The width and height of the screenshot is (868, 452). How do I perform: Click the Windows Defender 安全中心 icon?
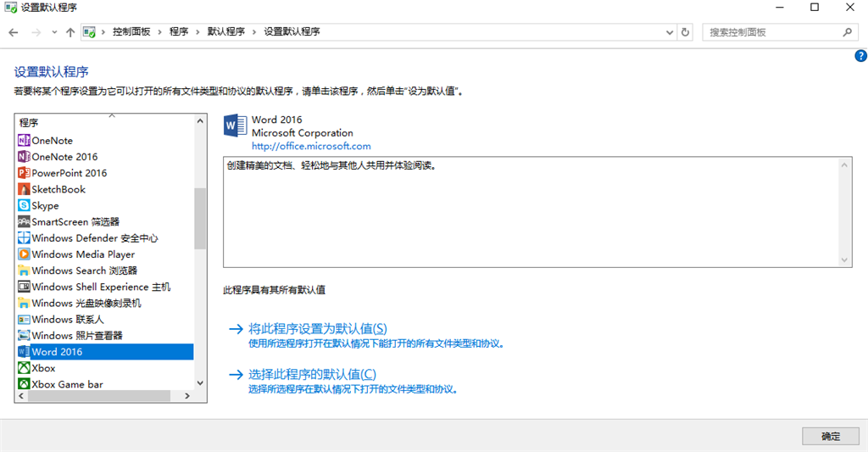(24, 237)
